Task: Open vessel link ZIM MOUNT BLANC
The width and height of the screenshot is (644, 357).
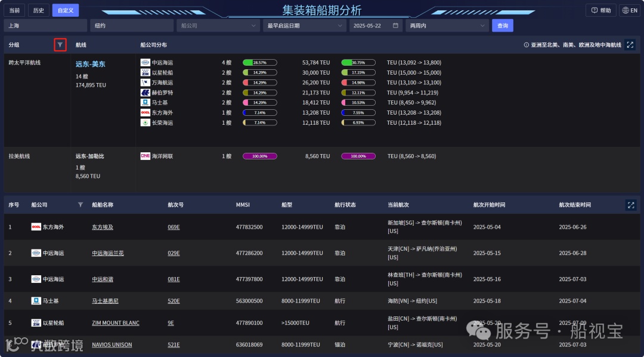Action: pos(116,323)
